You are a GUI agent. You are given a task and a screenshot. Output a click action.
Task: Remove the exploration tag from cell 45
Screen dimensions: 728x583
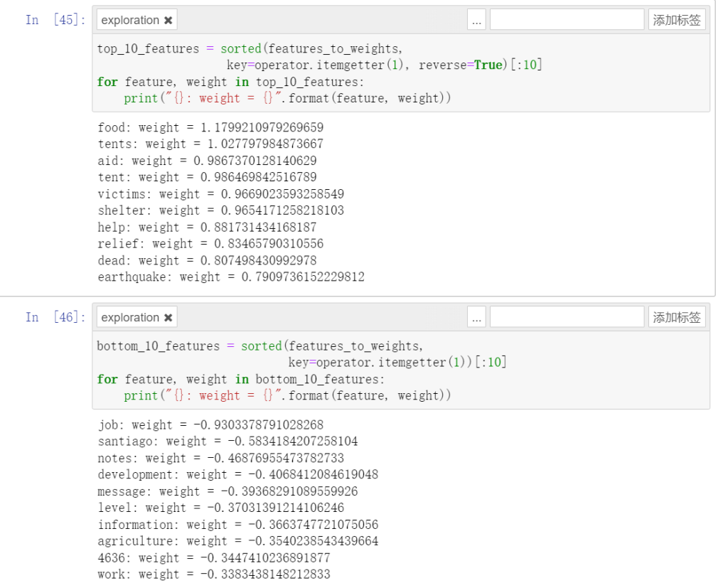point(168,21)
